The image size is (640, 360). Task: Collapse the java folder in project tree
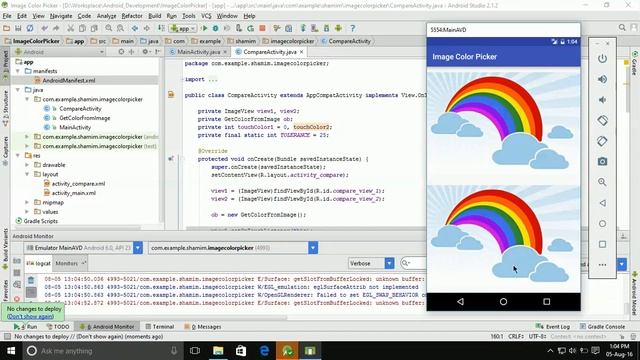click(x=18, y=90)
